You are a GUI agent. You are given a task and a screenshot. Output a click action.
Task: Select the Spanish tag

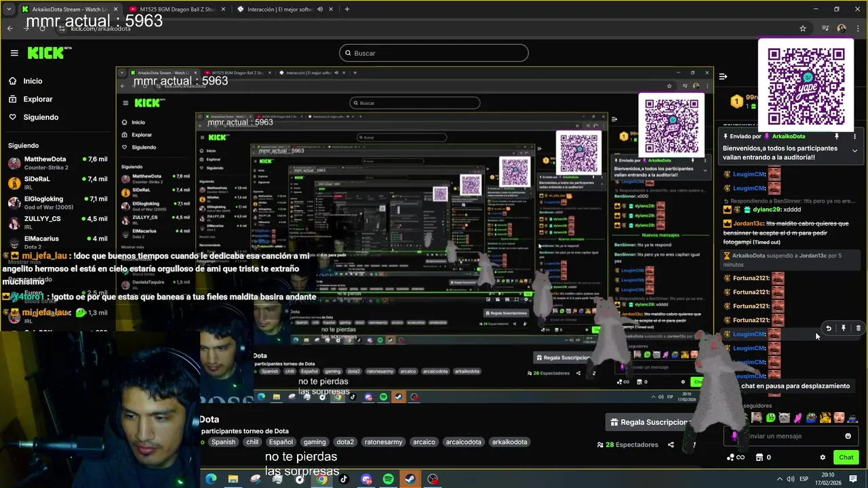[x=223, y=442]
